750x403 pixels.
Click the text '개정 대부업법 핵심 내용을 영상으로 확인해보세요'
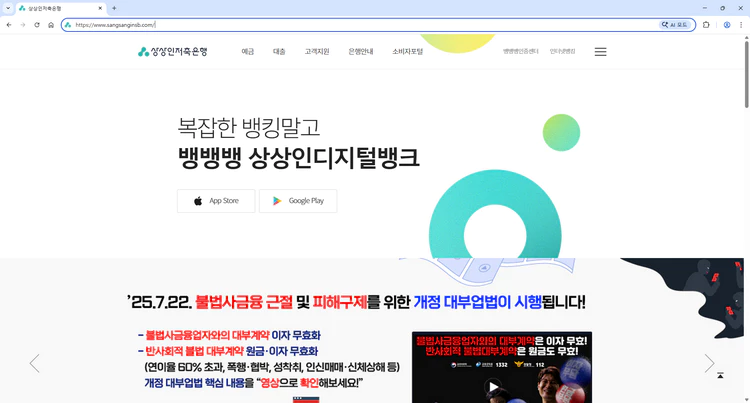tap(254, 383)
